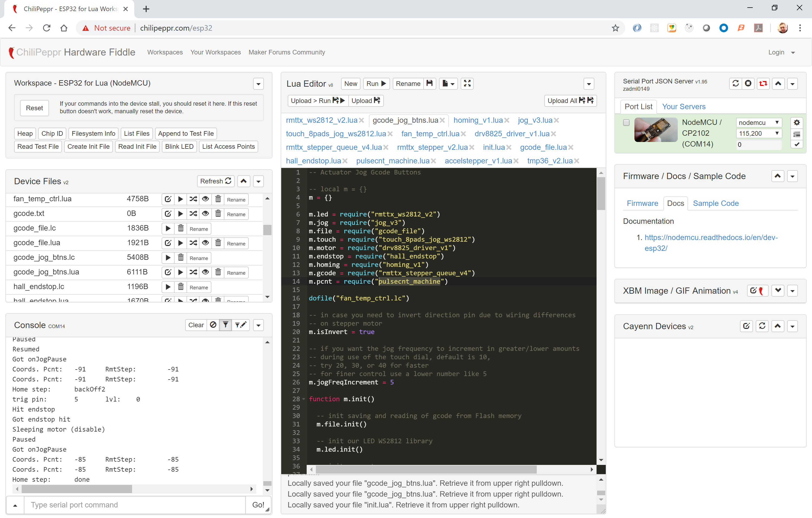
Task: Expand the Workspace panel dropdown arrow
Action: (x=258, y=83)
